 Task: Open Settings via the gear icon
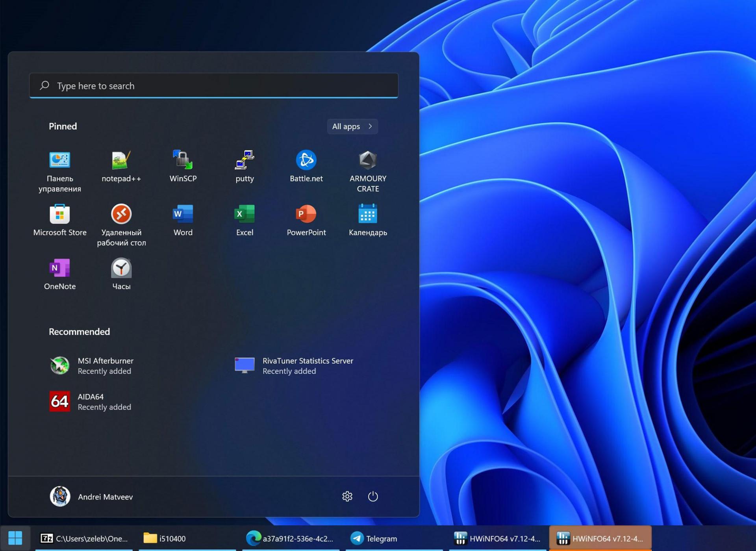pos(347,496)
